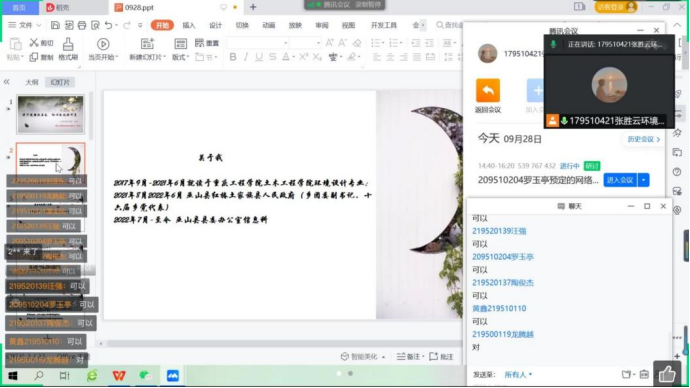This screenshot has height=388, width=690.
Task: Open the 进入会议 dropdown arrow
Action: point(643,180)
